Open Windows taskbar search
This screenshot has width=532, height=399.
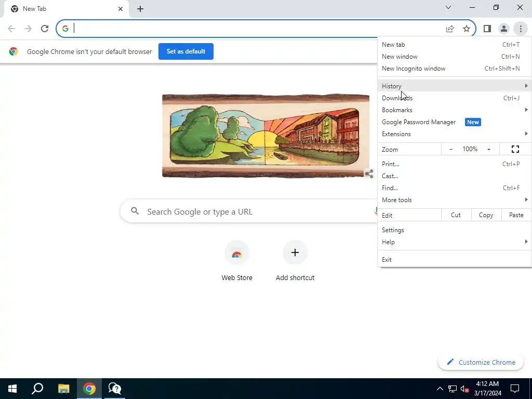coord(37,389)
